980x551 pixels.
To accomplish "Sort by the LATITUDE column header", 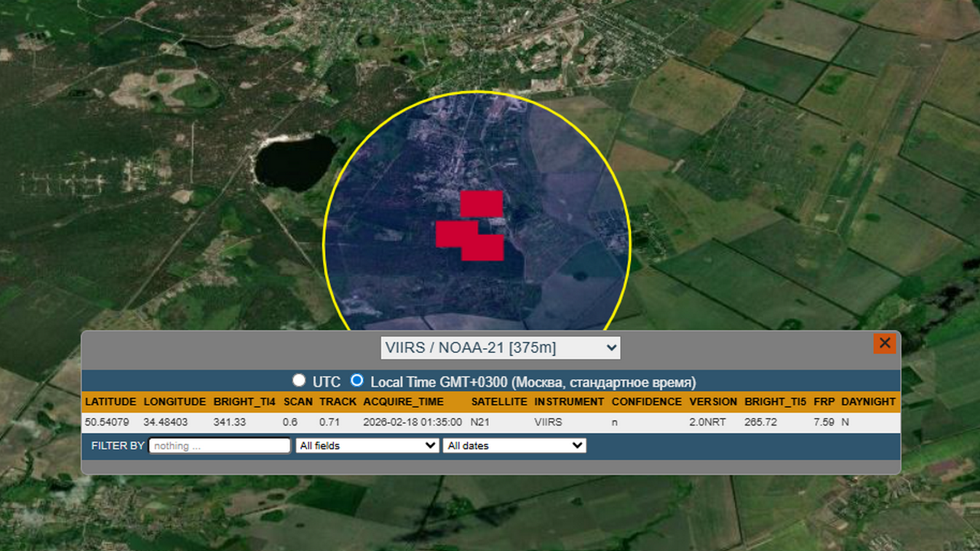I will click(x=110, y=402).
